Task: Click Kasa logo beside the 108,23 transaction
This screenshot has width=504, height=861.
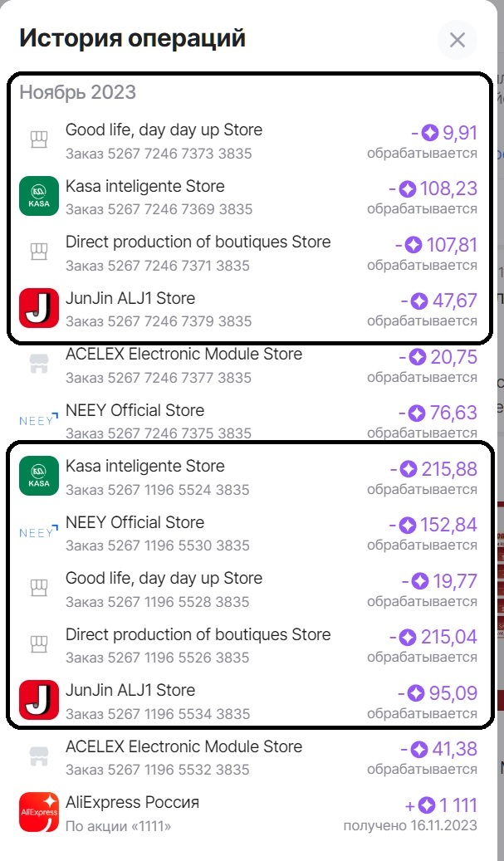Action: click(39, 197)
